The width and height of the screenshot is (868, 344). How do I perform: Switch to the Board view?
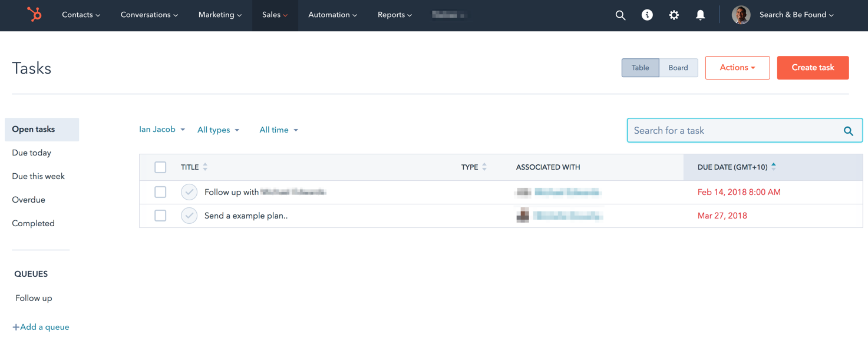678,68
